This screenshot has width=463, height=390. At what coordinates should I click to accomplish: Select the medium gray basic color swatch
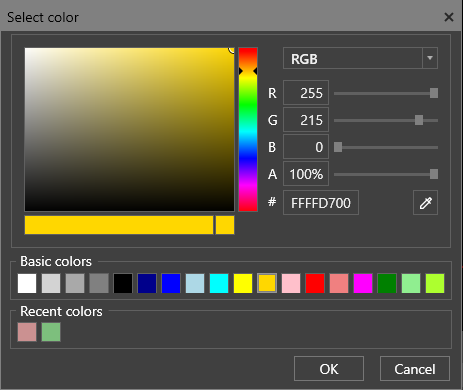tap(75, 283)
